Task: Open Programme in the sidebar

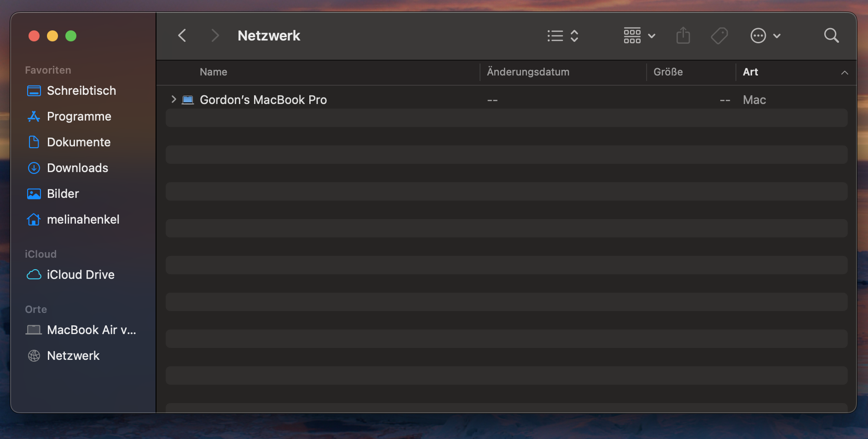Action: tap(79, 116)
